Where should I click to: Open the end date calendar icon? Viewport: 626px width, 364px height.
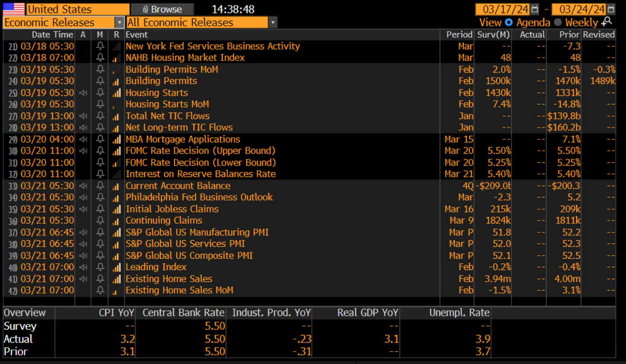pyautogui.click(x=611, y=9)
